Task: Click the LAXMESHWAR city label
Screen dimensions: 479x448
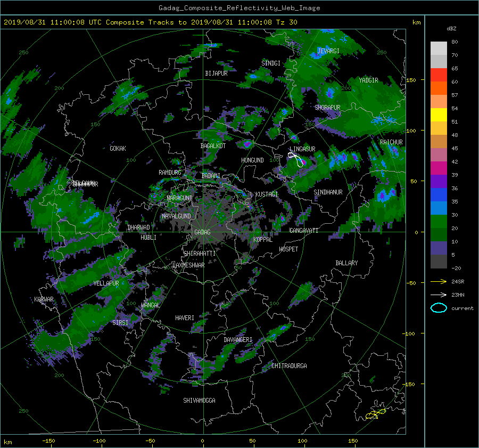Action: 188,265
